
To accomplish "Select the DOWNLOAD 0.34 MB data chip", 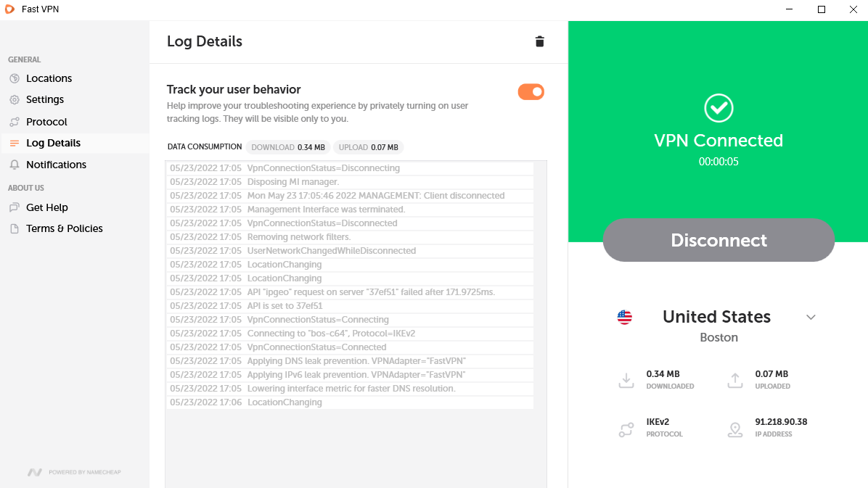I will 288,147.
